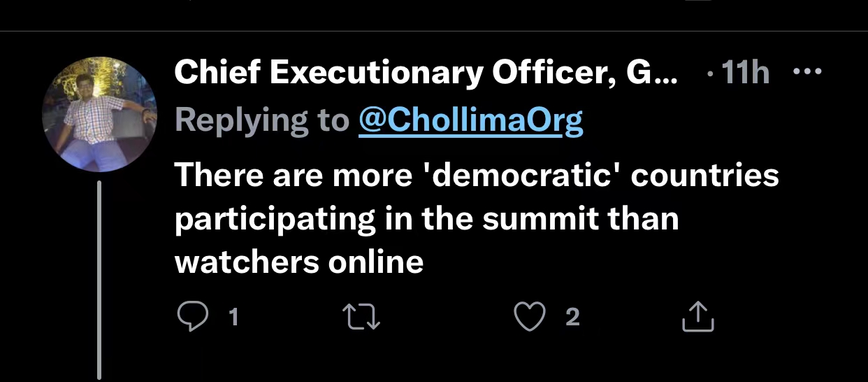Open the share icon's options
The height and width of the screenshot is (382, 868).
pos(697,317)
